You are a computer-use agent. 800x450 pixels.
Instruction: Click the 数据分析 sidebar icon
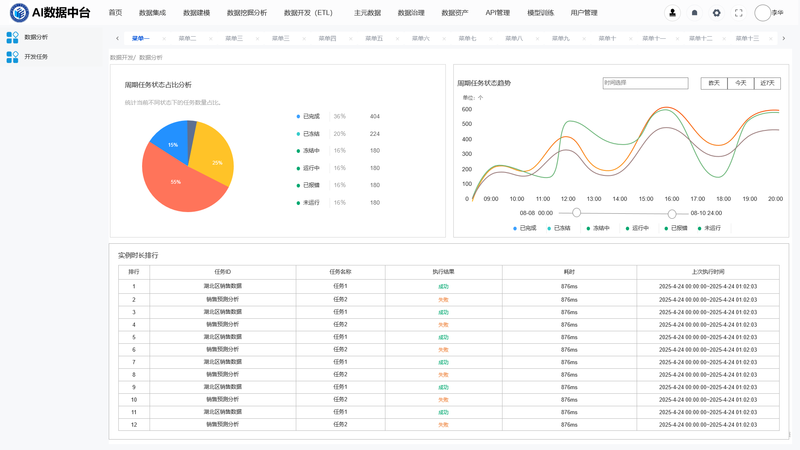[12, 37]
